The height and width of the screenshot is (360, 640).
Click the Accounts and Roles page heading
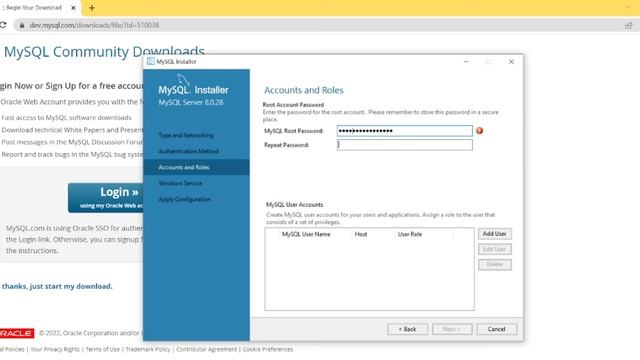point(304,90)
